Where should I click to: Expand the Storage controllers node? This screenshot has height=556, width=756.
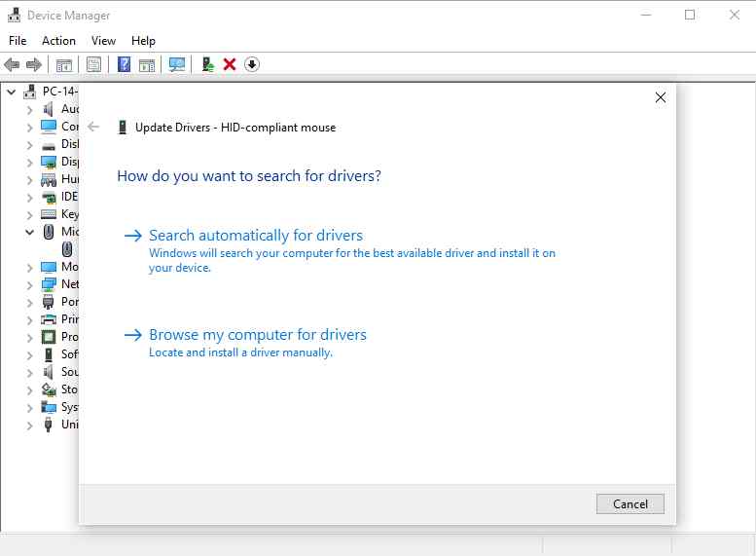[x=29, y=389]
